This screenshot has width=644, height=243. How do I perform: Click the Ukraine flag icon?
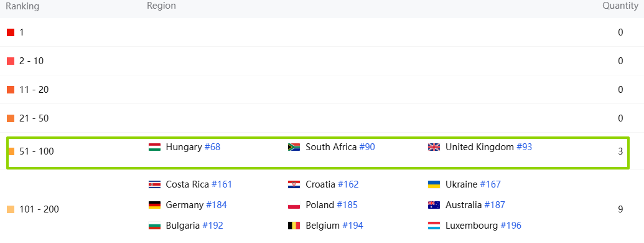434,184
